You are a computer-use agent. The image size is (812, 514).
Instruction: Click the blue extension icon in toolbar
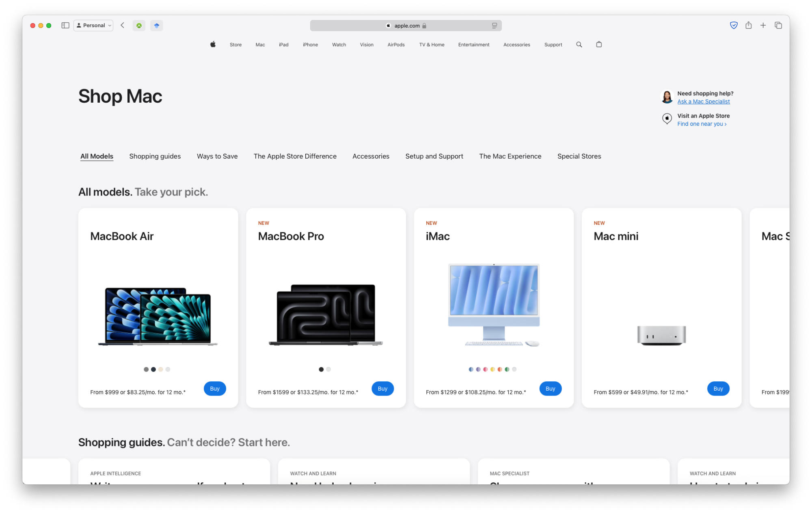(x=157, y=26)
